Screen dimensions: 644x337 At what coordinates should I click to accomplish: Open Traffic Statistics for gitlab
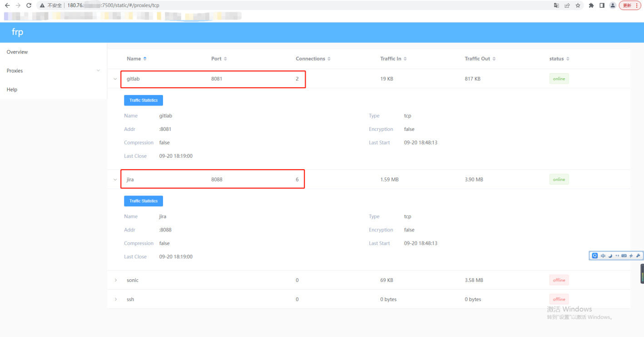click(144, 100)
